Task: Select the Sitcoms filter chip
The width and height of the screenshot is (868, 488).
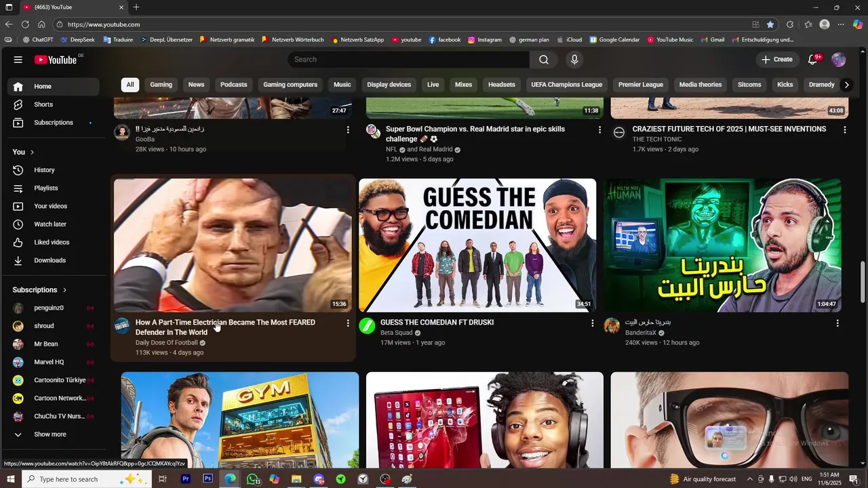Action: [749, 85]
